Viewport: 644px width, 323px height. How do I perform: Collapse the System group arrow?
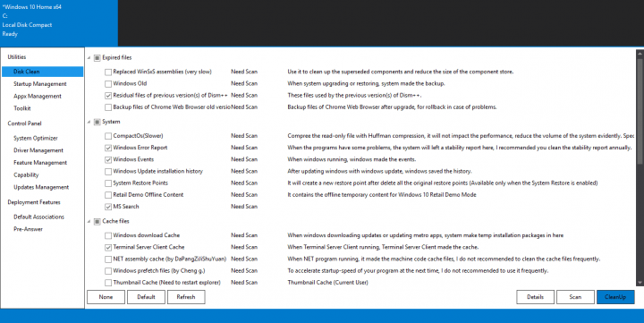89,122
